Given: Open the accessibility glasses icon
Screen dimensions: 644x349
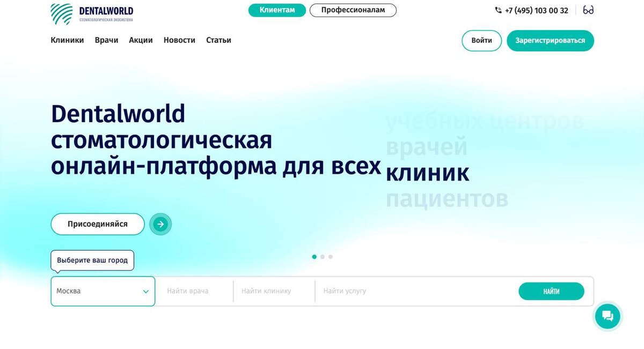Looking at the screenshot, I should coord(588,10).
